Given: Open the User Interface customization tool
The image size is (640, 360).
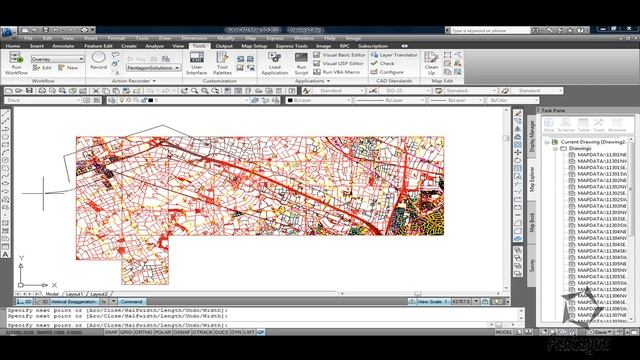Looking at the screenshot, I should (196, 63).
